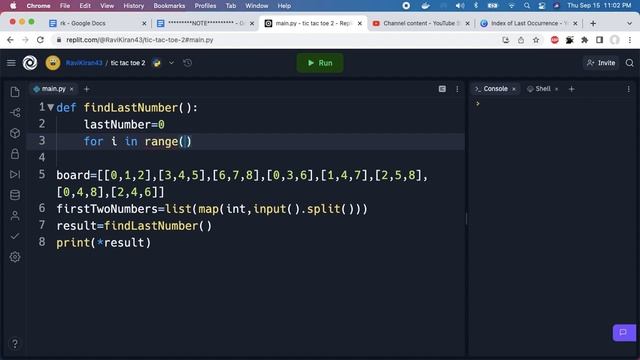Image resolution: width=640 pixels, height=360 pixels.
Task: Open Help question mark icon
Action: pos(15,344)
